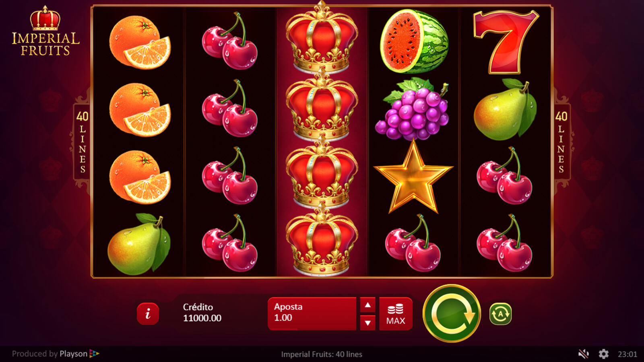The height and width of the screenshot is (362, 644).
Task: Click the red seven symbol
Action: point(506,42)
